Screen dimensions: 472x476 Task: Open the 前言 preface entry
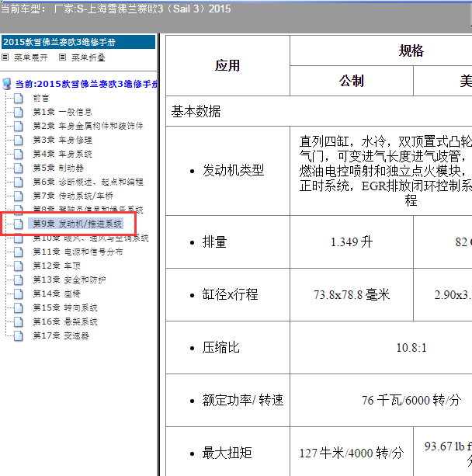tap(40, 98)
